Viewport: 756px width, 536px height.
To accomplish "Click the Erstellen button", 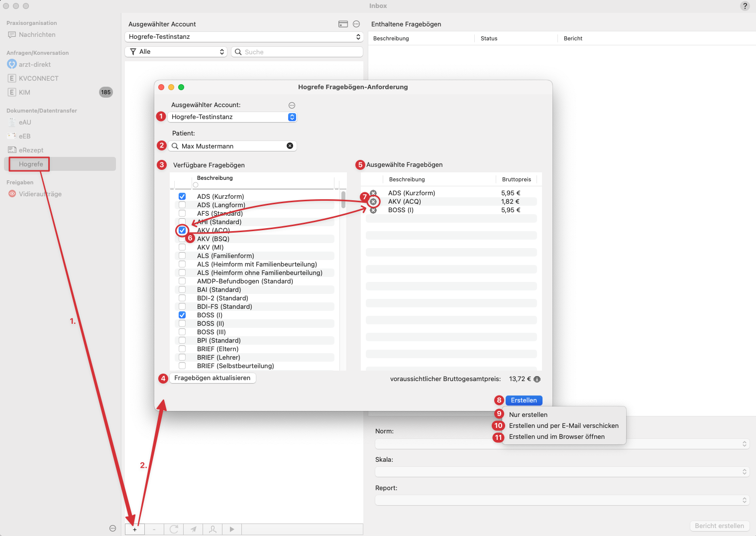I will click(524, 401).
